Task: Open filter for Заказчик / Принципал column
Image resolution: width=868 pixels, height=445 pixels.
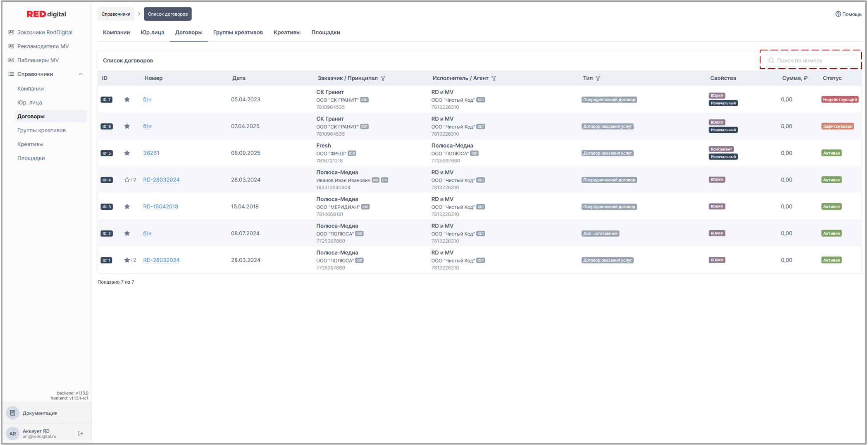Action: point(383,78)
